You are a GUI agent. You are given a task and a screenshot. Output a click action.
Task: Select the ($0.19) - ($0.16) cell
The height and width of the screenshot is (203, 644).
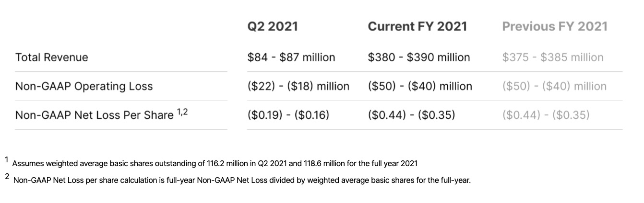(288, 115)
